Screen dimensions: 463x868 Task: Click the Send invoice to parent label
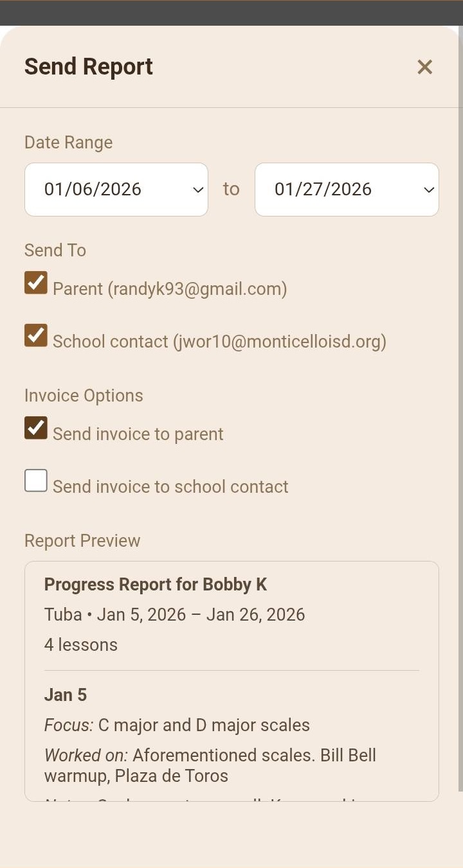click(x=138, y=434)
